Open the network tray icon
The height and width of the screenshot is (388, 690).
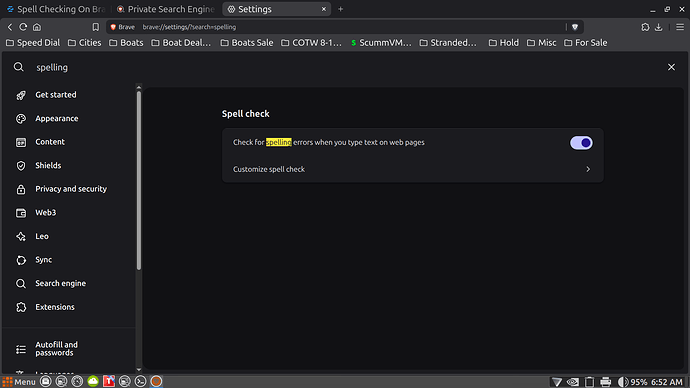pos(557,382)
